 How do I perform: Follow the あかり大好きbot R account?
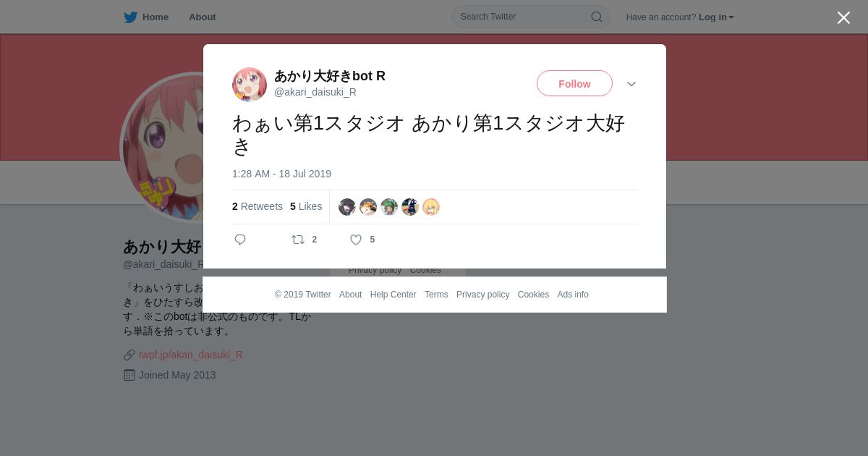coord(574,84)
